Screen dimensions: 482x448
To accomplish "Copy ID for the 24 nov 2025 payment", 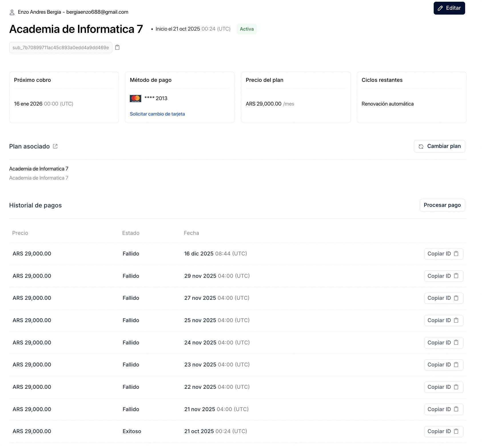I will [x=444, y=343].
